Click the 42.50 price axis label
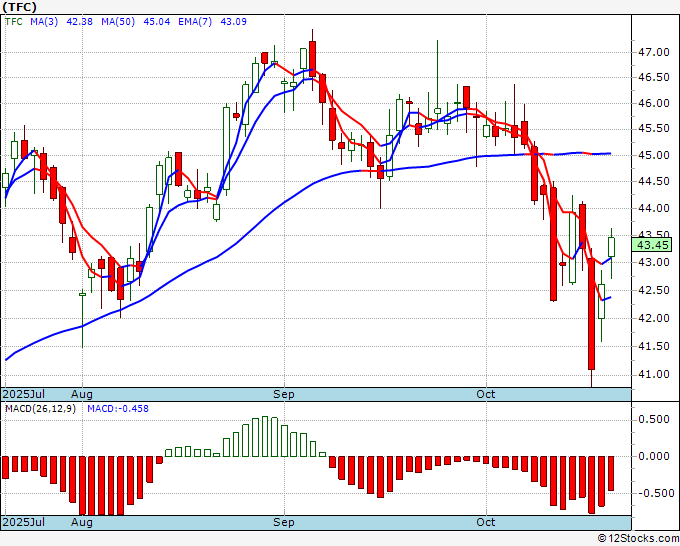 point(654,290)
